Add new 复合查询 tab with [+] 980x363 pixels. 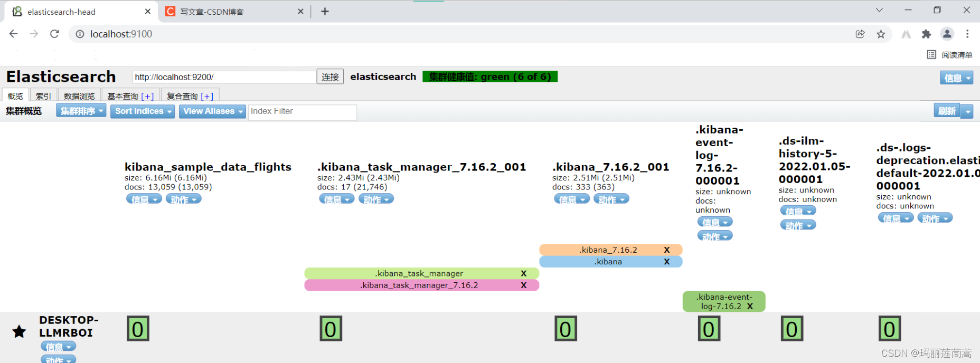click(x=207, y=96)
